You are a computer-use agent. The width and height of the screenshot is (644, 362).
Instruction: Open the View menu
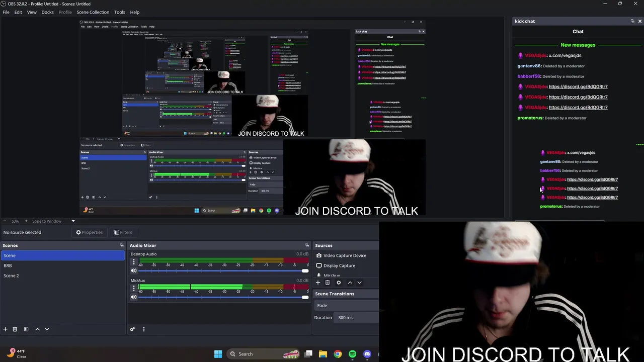[32, 12]
